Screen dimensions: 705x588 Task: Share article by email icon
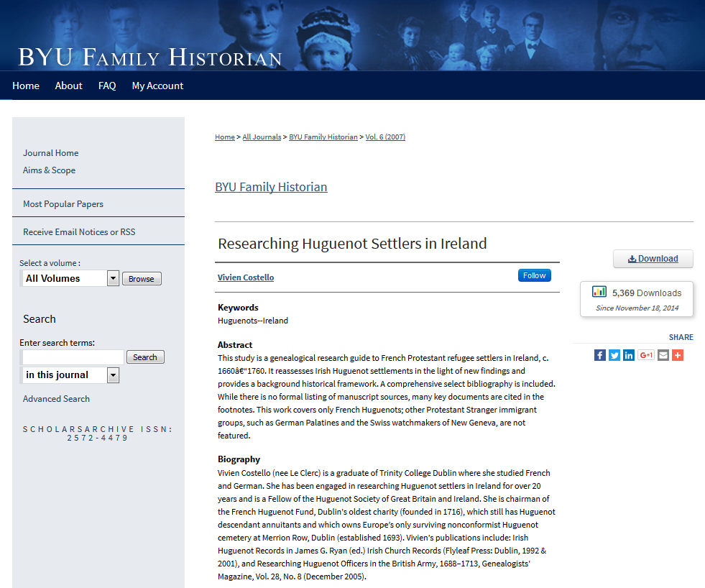click(x=663, y=355)
